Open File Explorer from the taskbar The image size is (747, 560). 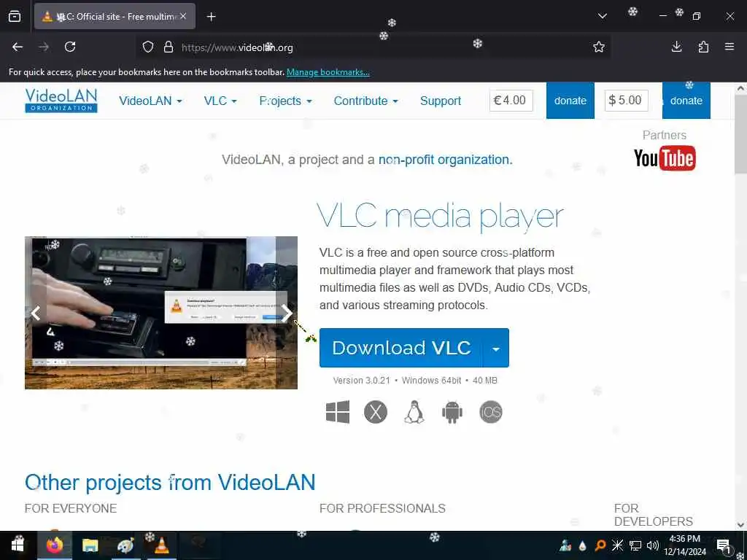pyautogui.click(x=90, y=545)
